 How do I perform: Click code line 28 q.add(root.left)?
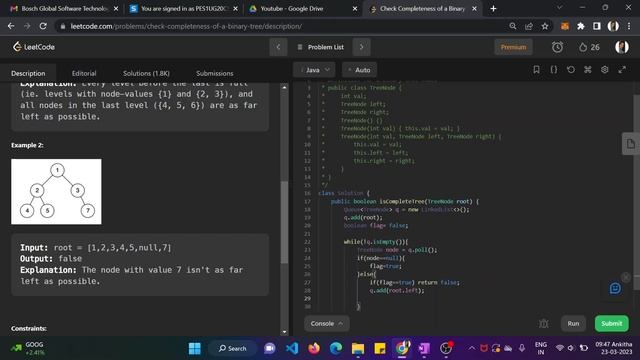coord(397,291)
